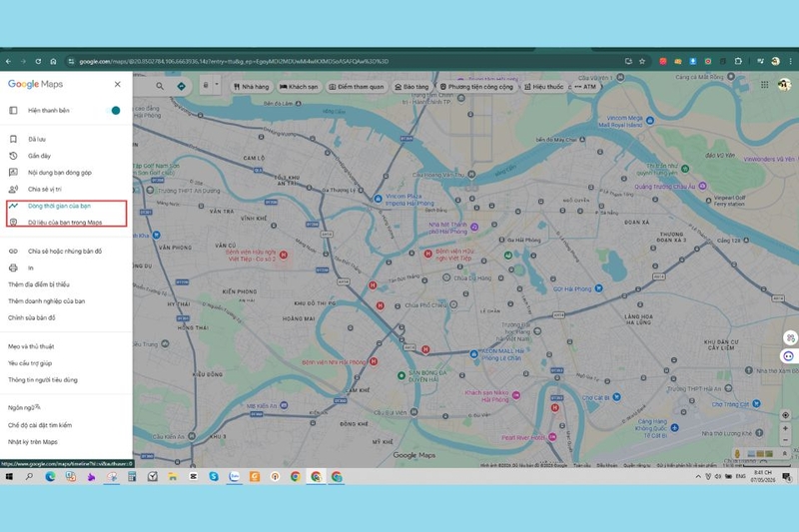Screen dimensions: 799x532
Task: Click the 'Bệnh viện Nhi Hải Phòng' hospital marker
Action: (374, 361)
